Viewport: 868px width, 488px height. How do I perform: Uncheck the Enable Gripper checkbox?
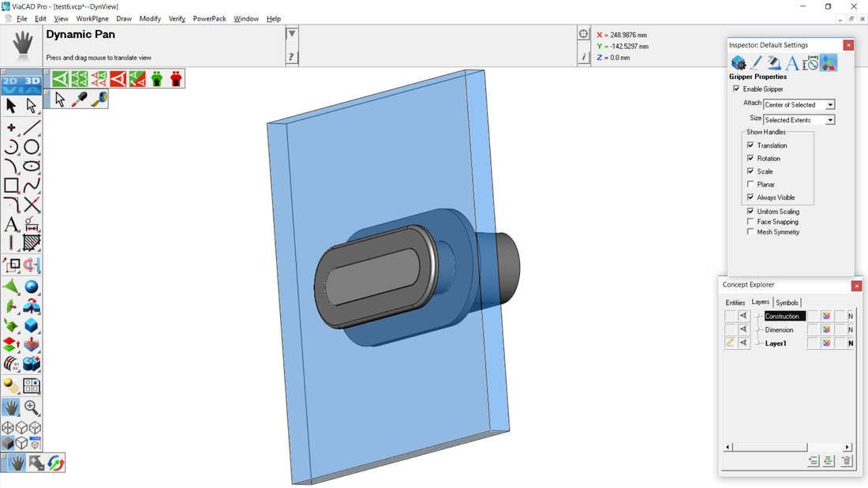[736, 89]
